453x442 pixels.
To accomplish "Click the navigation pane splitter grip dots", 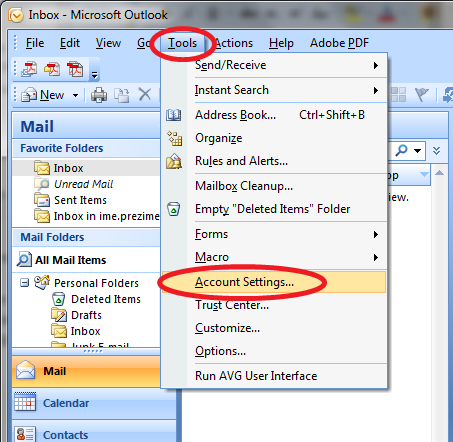I will (x=93, y=351).
